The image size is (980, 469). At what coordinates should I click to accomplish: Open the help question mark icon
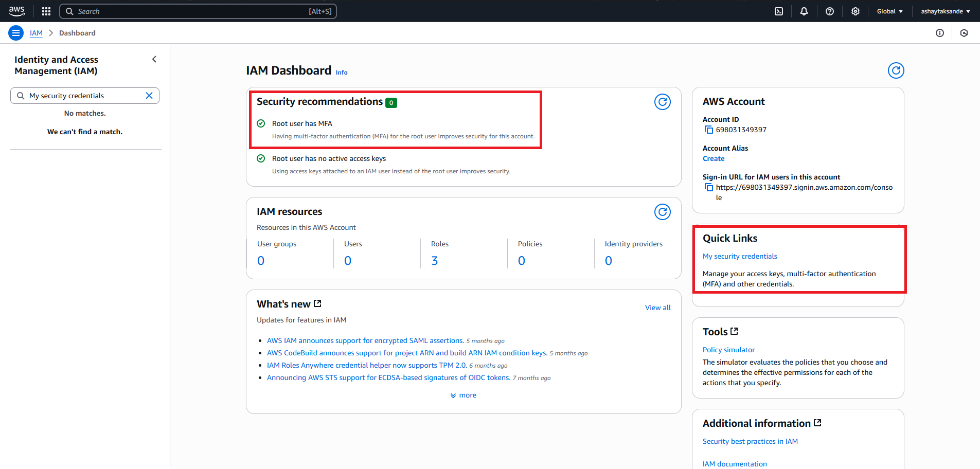pos(830,11)
